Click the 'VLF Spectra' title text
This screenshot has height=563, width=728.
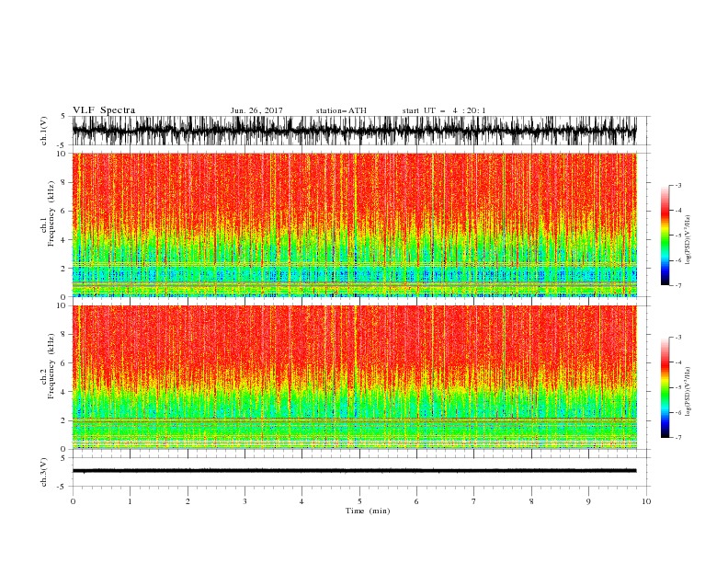tap(104, 110)
